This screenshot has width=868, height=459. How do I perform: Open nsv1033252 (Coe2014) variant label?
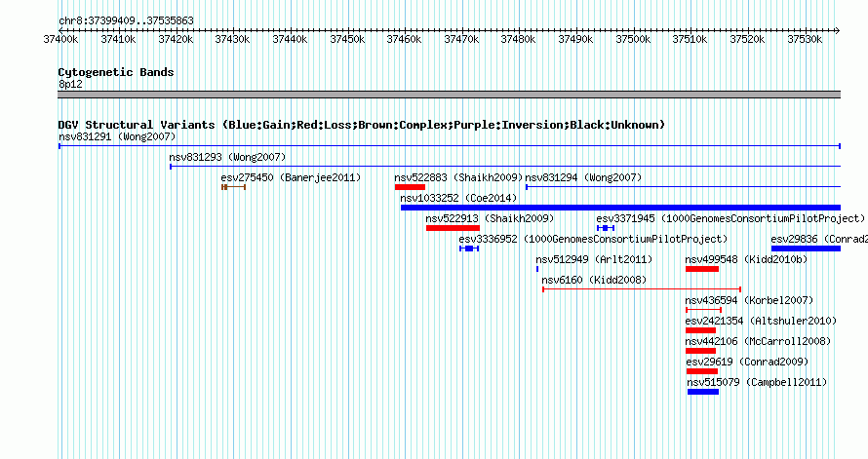pos(458,198)
